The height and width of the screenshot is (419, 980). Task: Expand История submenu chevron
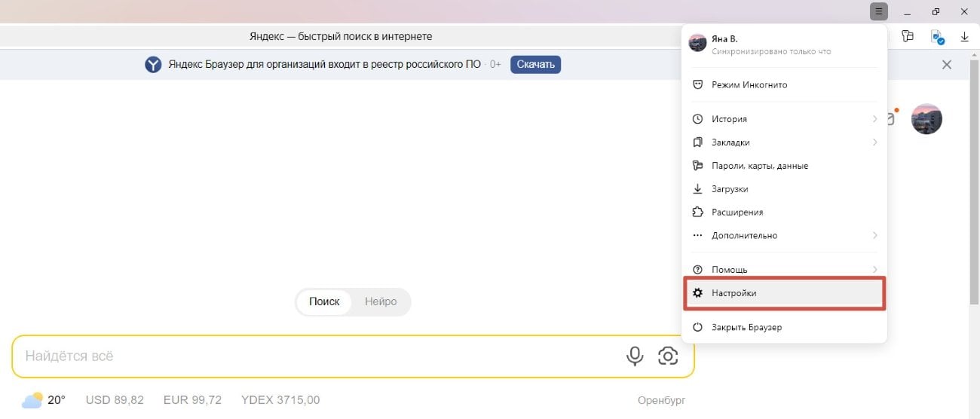(874, 119)
